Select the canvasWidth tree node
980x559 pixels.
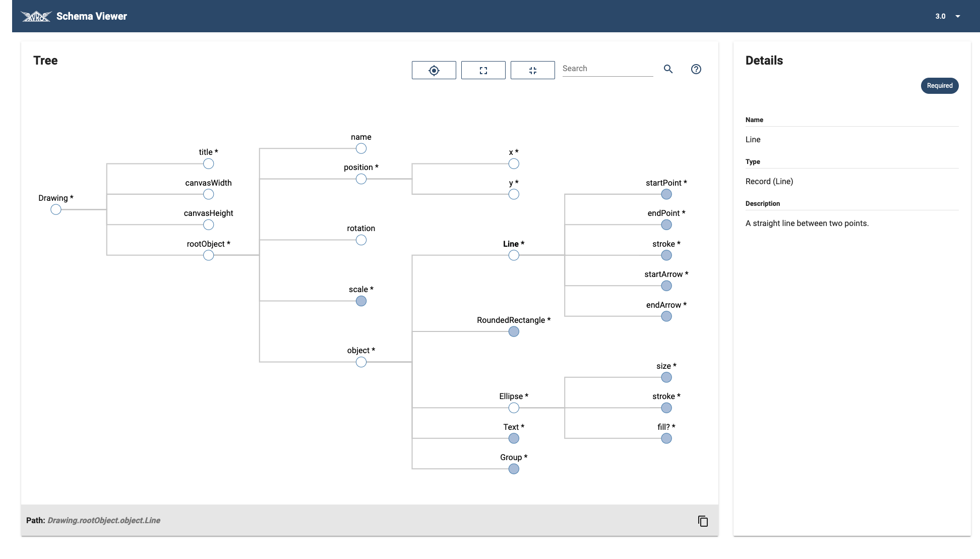[x=208, y=194]
